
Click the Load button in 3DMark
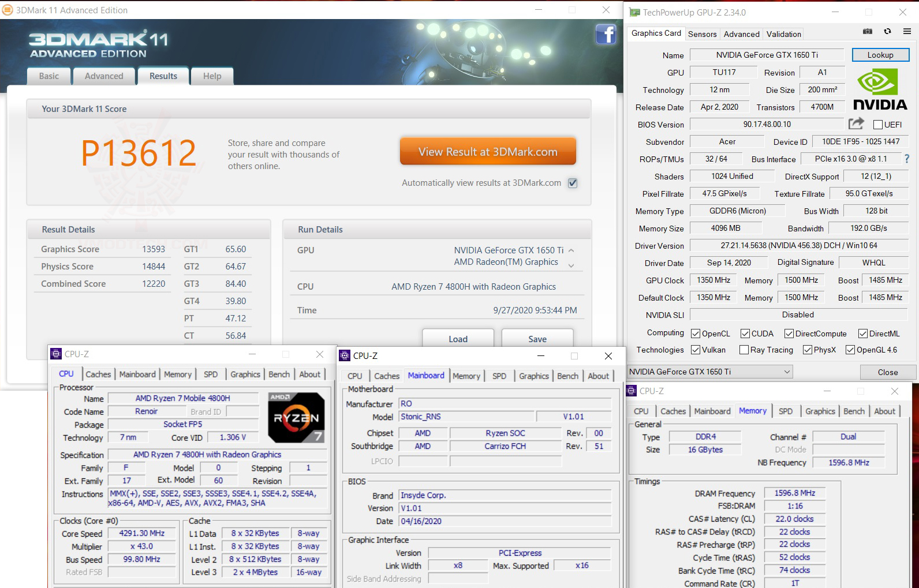click(458, 339)
